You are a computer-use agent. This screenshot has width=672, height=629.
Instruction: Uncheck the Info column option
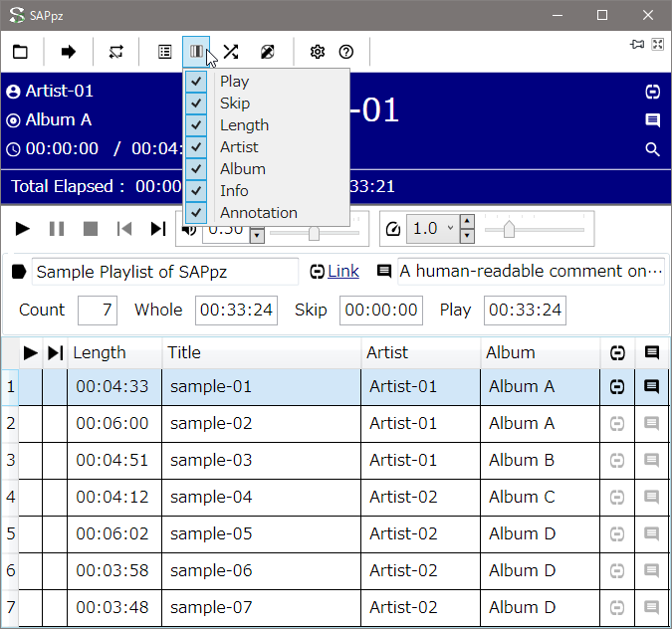267,191
